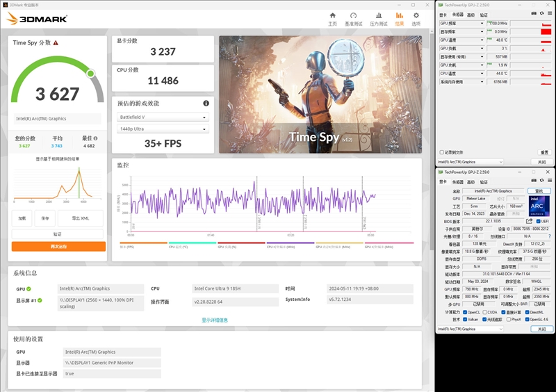
Task: Click the green check next to GPU
Action: pos(28,288)
